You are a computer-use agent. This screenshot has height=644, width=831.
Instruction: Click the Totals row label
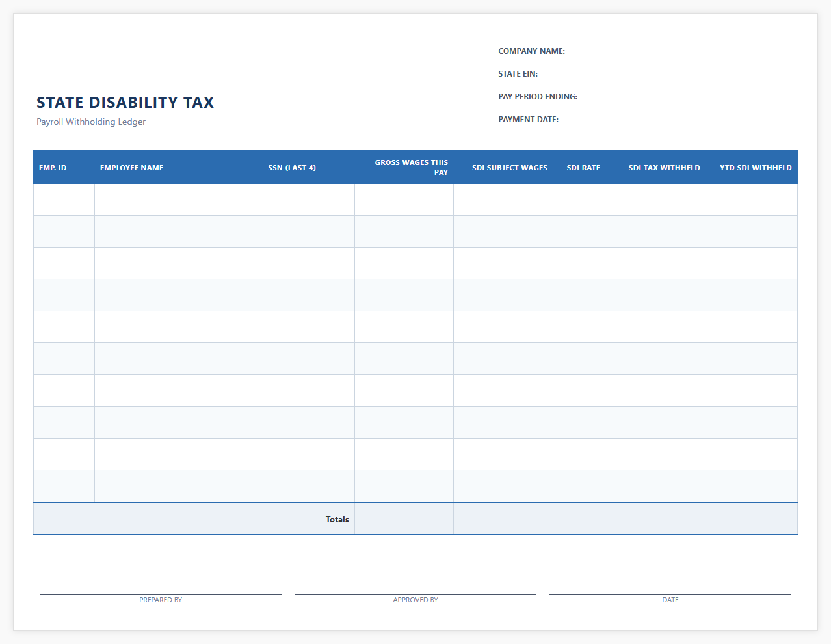click(x=337, y=519)
